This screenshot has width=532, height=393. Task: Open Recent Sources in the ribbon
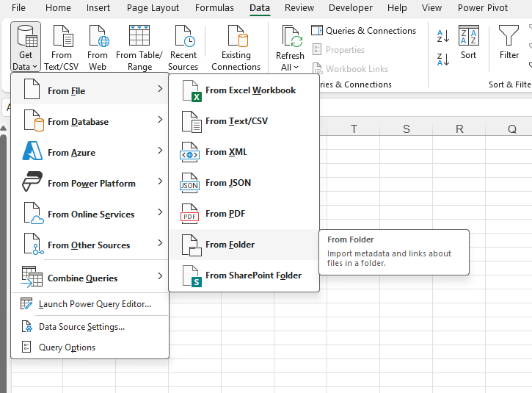click(183, 48)
